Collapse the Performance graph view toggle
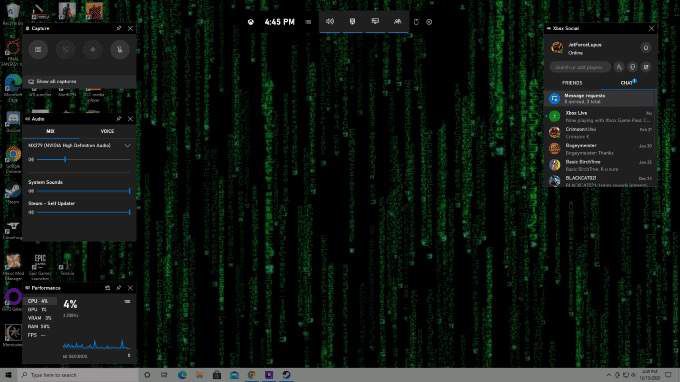 click(128, 301)
